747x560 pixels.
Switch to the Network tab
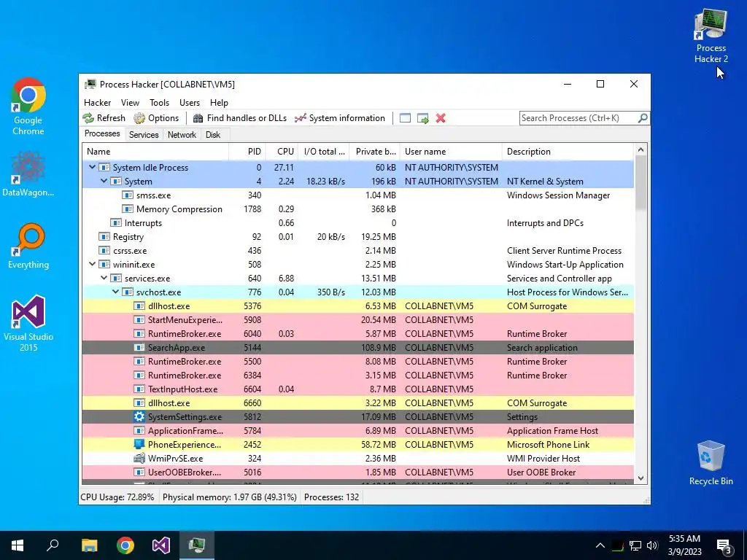coord(182,135)
